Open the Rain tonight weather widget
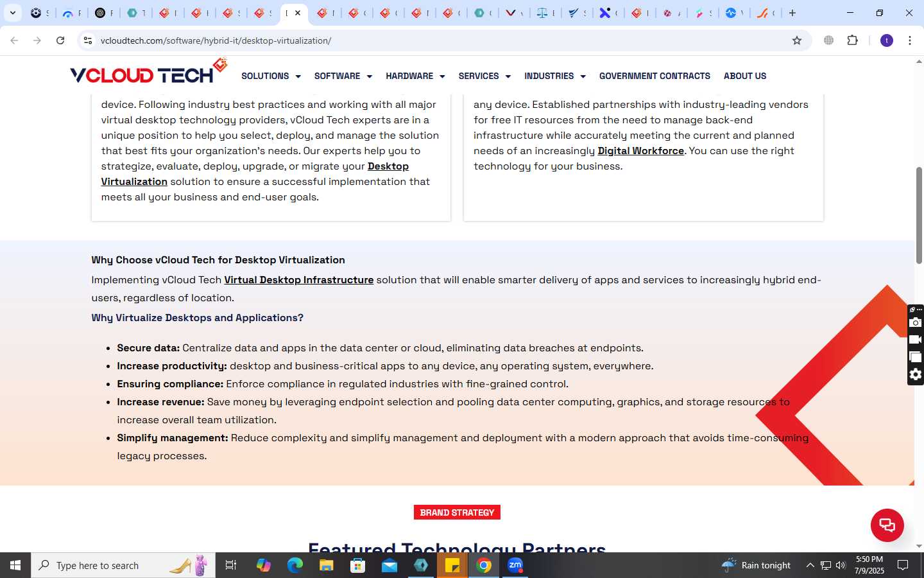 [x=756, y=565]
